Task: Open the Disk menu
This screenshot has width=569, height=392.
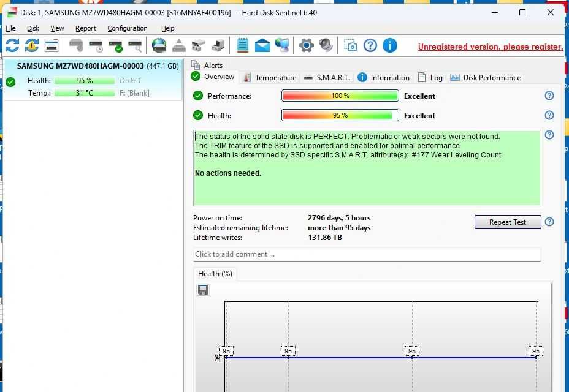Action: [x=33, y=28]
